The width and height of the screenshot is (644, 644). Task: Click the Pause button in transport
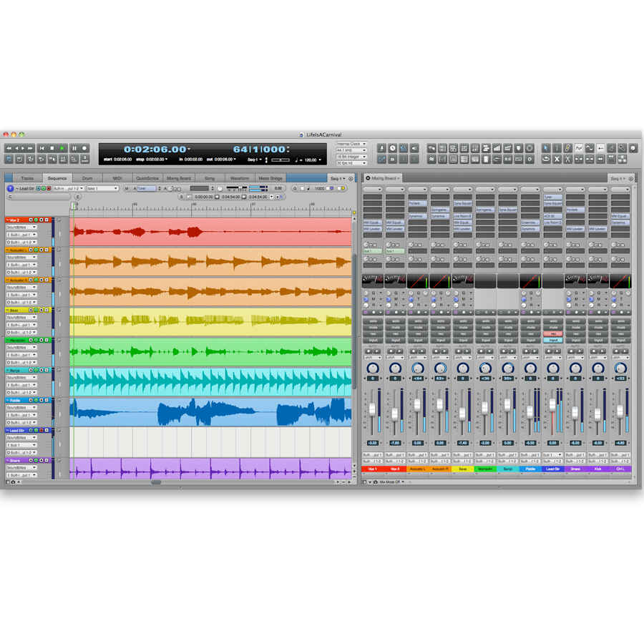tap(74, 148)
